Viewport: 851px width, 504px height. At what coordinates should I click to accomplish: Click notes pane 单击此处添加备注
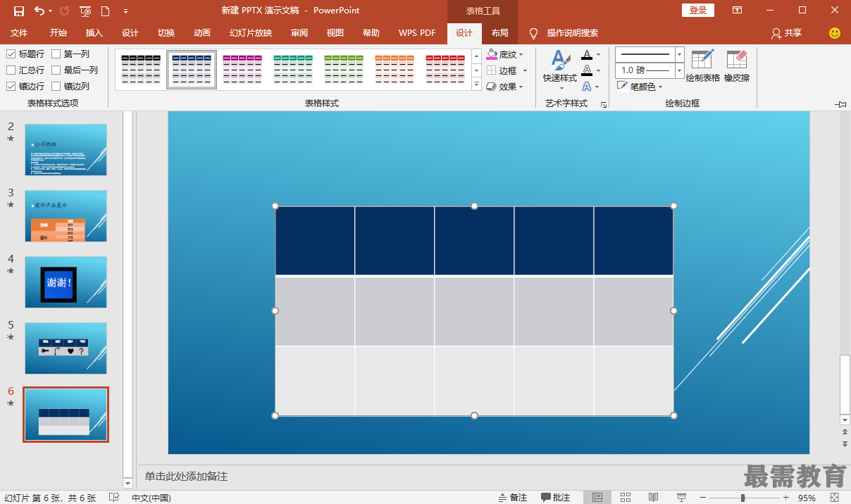[187, 477]
